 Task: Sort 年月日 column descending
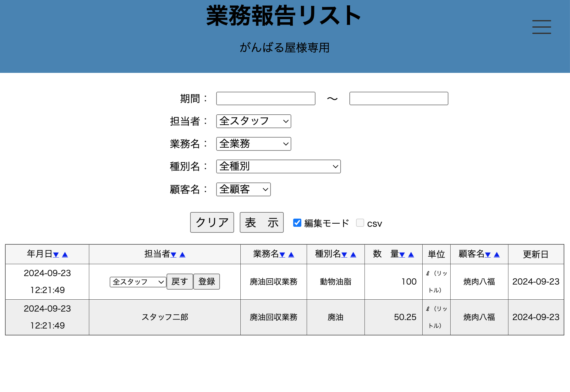(56, 255)
